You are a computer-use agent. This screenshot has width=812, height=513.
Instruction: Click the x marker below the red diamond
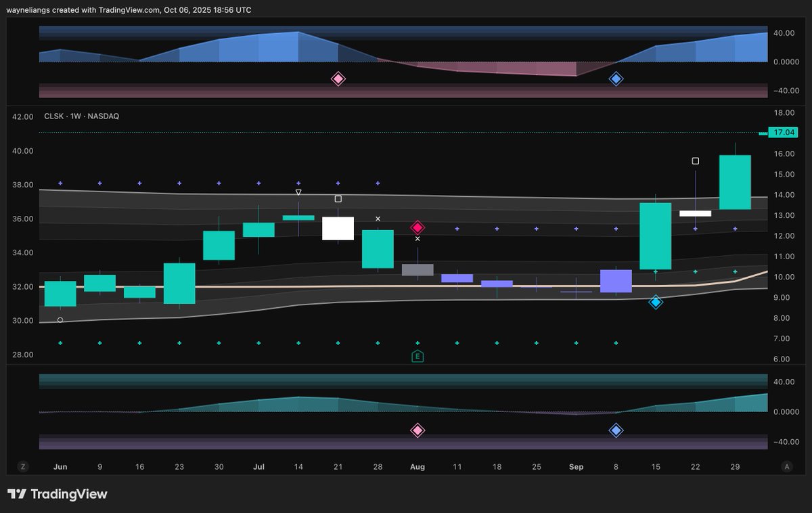tap(418, 239)
